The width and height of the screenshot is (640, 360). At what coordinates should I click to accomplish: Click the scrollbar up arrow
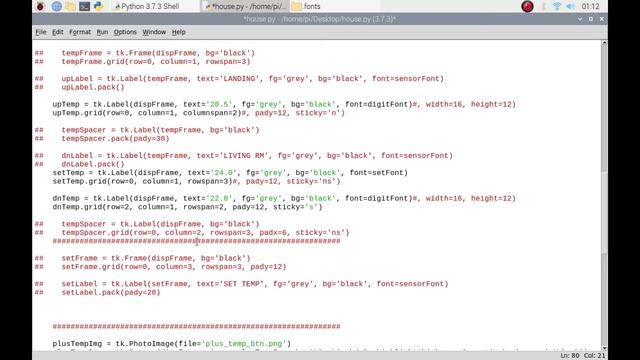604,42
